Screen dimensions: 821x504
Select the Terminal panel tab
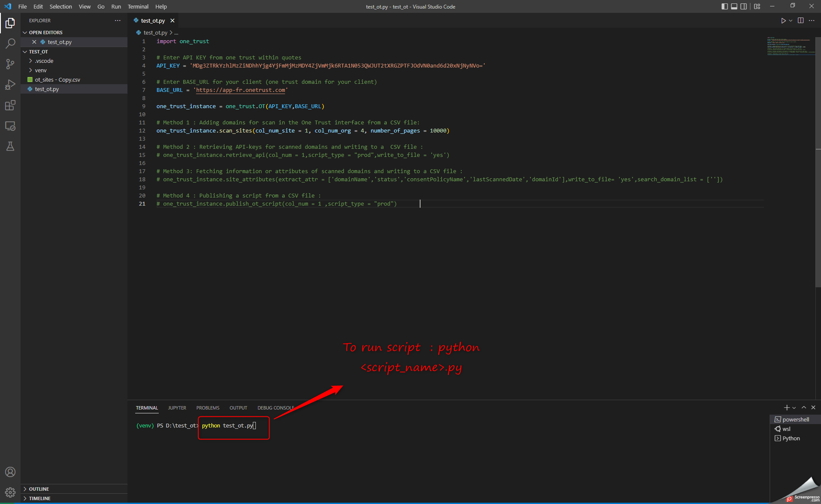(x=147, y=408)
